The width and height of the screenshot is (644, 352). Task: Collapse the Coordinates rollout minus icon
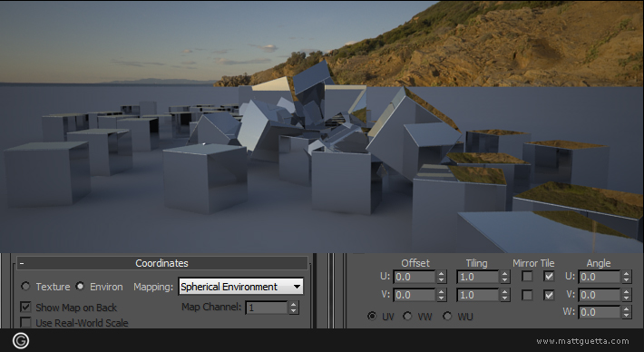(x=22, y=263)
